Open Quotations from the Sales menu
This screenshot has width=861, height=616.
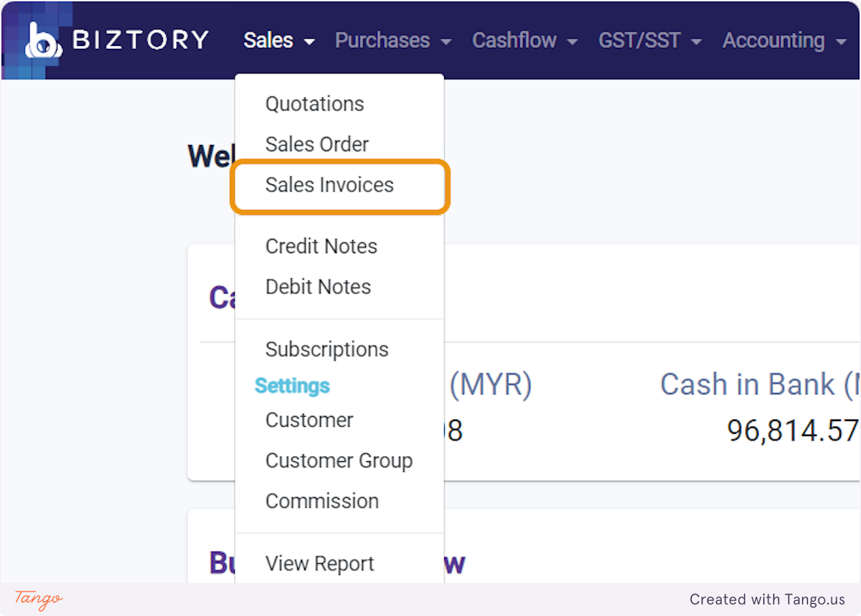(x=314, y=104)
